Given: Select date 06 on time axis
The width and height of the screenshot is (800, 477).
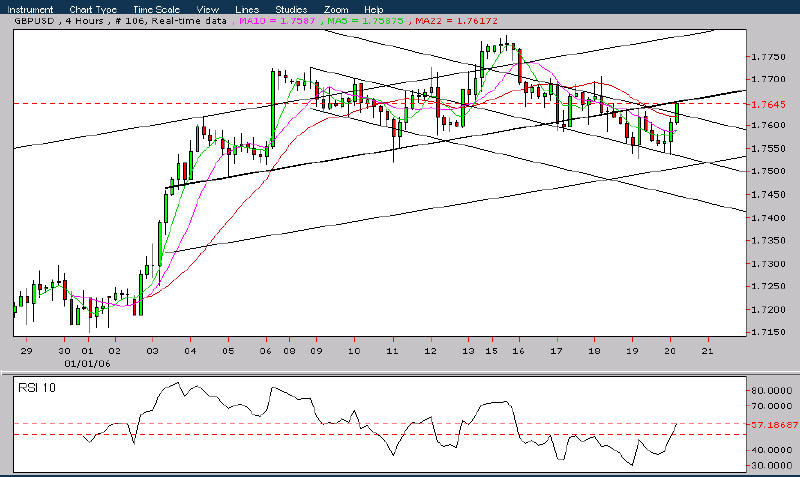Looking at the screenshot, I should 266,351.
